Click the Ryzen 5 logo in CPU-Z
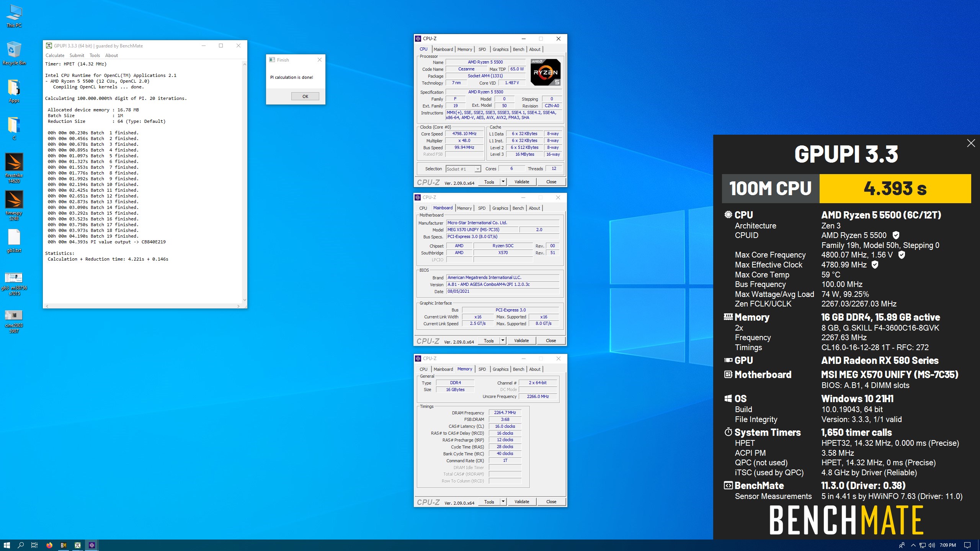Image resolution: width=980 pixels, height=551 pixels. [x=546, y=72]
